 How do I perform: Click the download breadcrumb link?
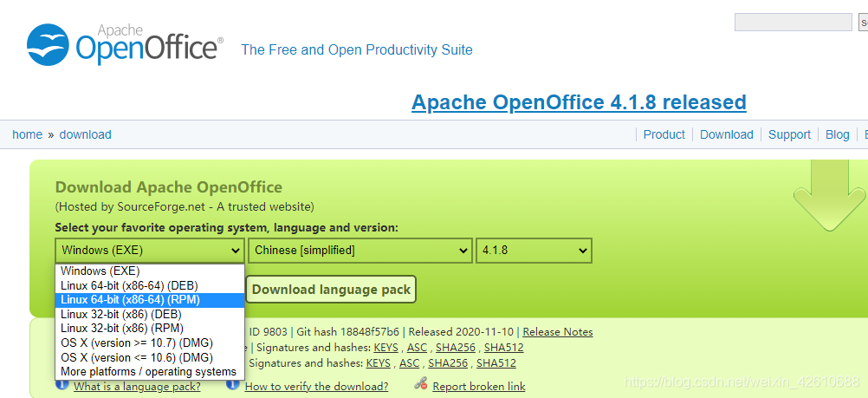point(85,134)
